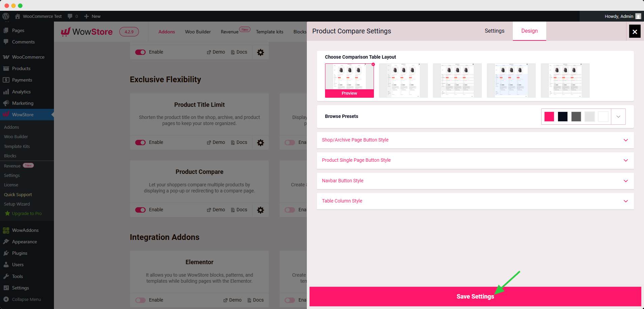Viewport: 644px width, 309px height.
Task: Click the gear icon in the topmost addon card
Action: (260, 52)
